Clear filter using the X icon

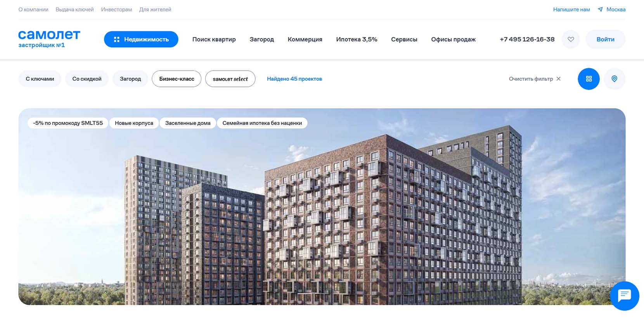point(558,79)
